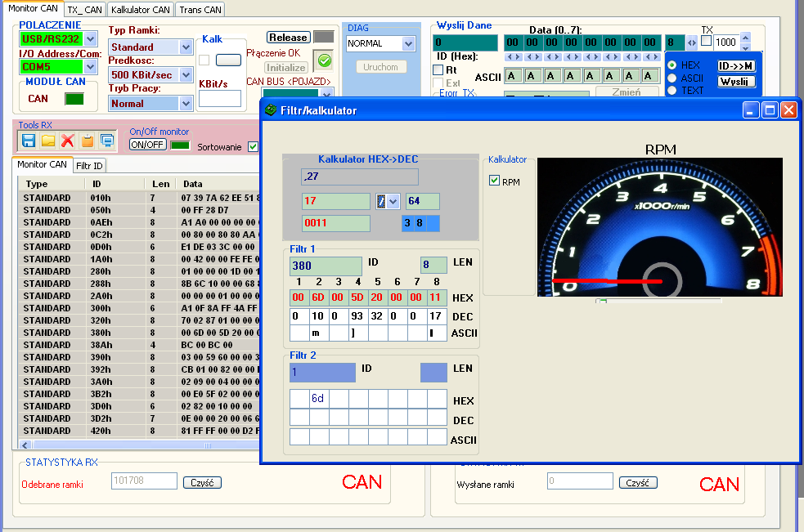Screen dimensions: 804x532
Task: Increase TX interval with the up arrow
Action: [746, 37]
